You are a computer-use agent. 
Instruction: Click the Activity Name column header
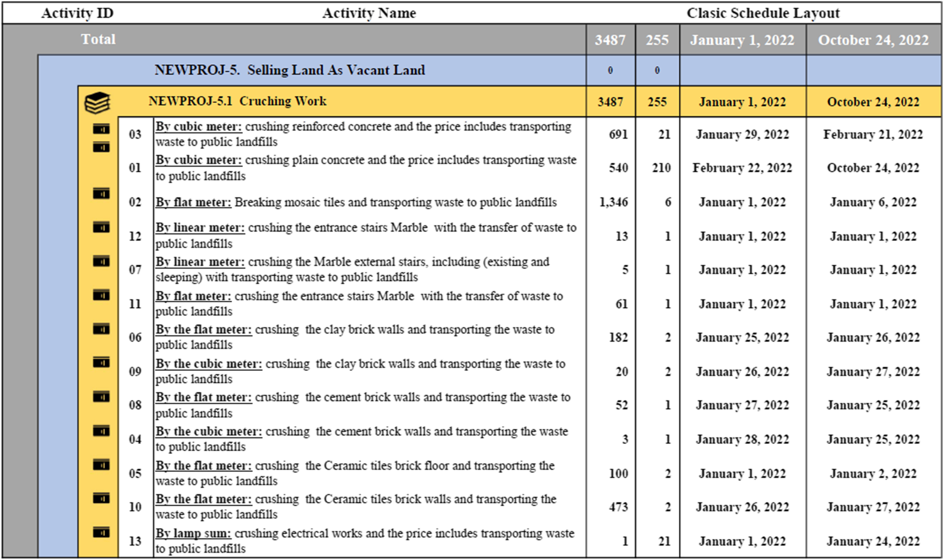[369, 13]
